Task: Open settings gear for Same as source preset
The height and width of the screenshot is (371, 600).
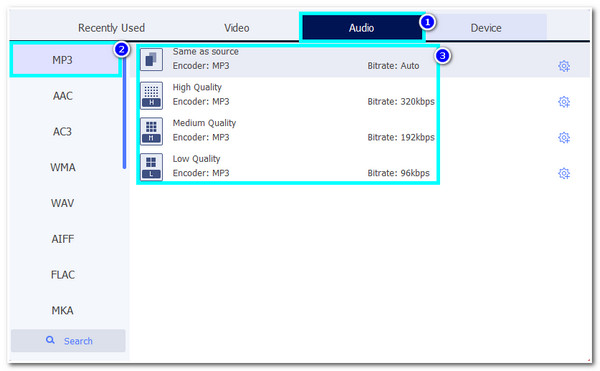Action: click(564, 66)
